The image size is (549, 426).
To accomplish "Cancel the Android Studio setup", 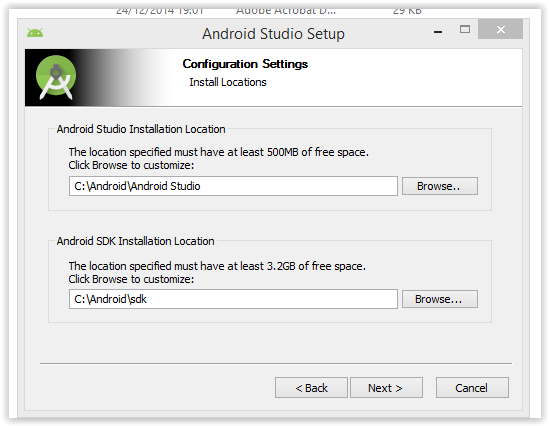I will coord(472,387).
